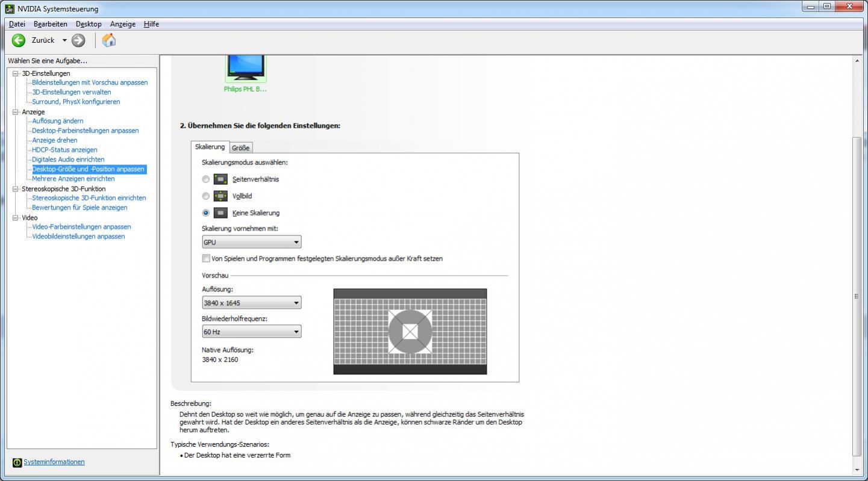Click the Skalierungsmodus auswählen label

(x=245, y=163)
